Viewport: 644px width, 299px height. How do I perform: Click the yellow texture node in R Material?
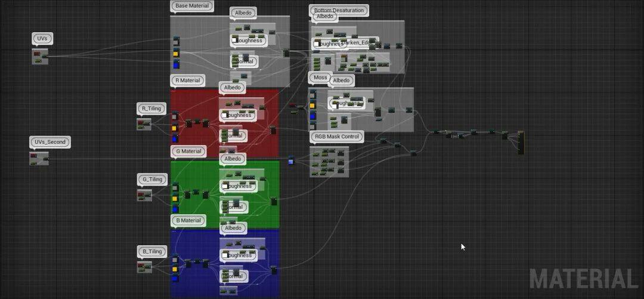point(175,128)
